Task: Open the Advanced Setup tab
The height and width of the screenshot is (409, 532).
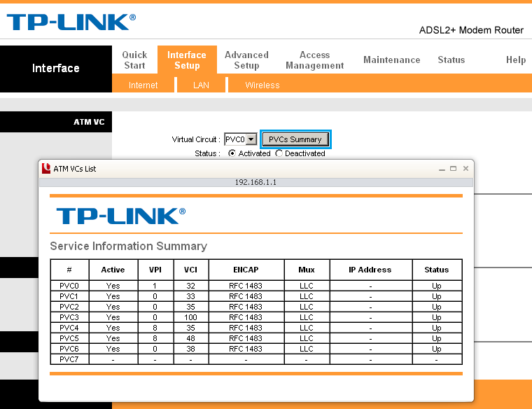Action: [x=246, y=60]
